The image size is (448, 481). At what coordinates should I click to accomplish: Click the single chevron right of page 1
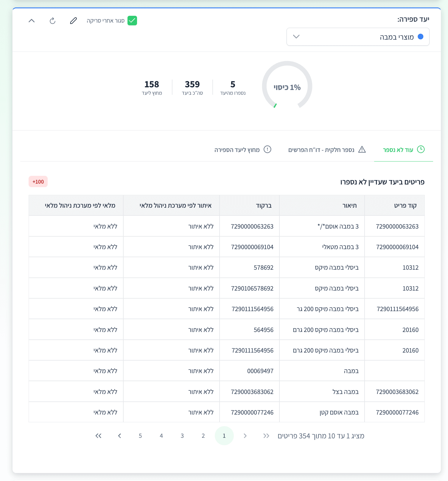(245, 436)
